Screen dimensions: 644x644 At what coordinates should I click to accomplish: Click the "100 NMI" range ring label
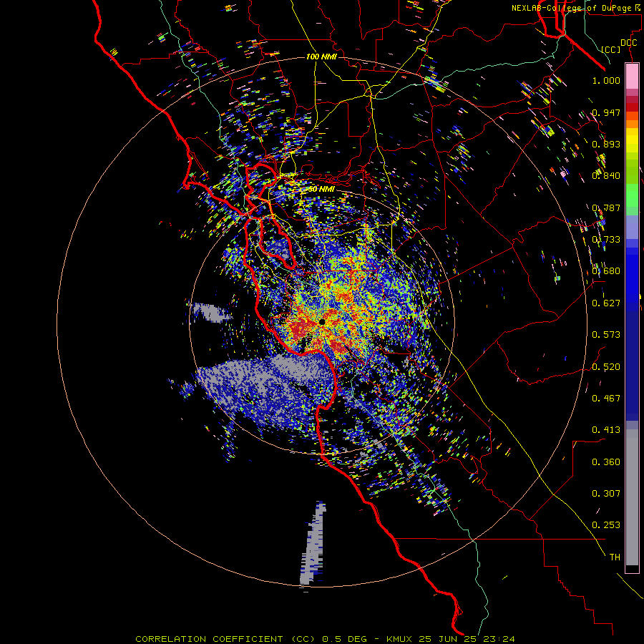(321, 57)
